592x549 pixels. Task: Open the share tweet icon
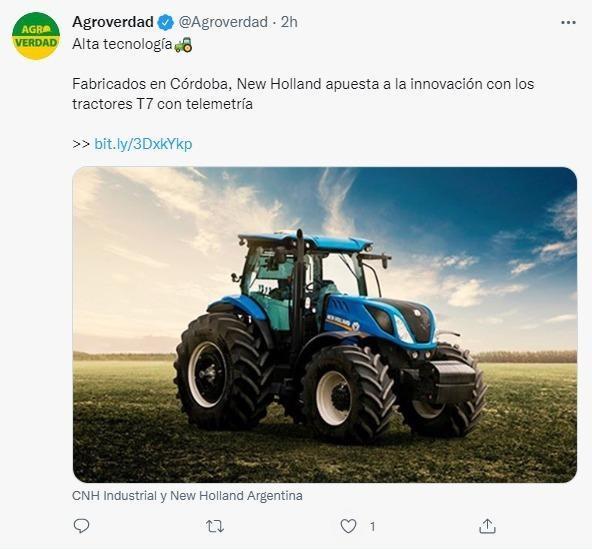[487, 526]
